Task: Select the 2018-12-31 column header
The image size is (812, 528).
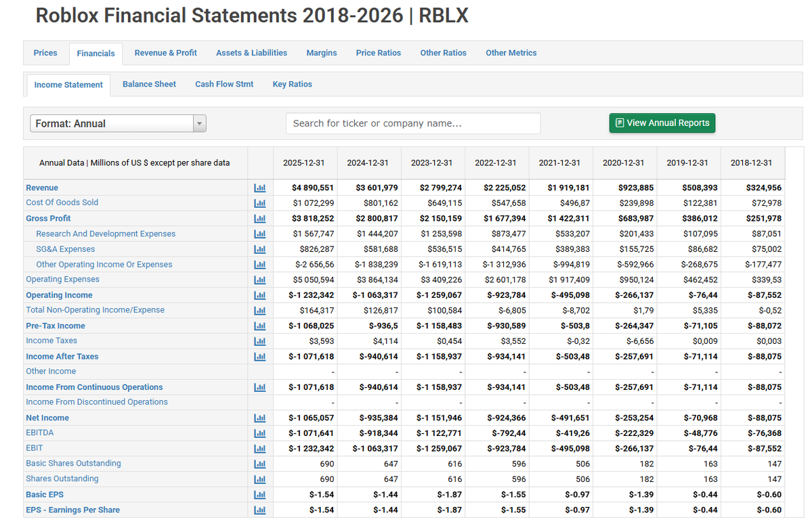Action: [x=752, y=162]
